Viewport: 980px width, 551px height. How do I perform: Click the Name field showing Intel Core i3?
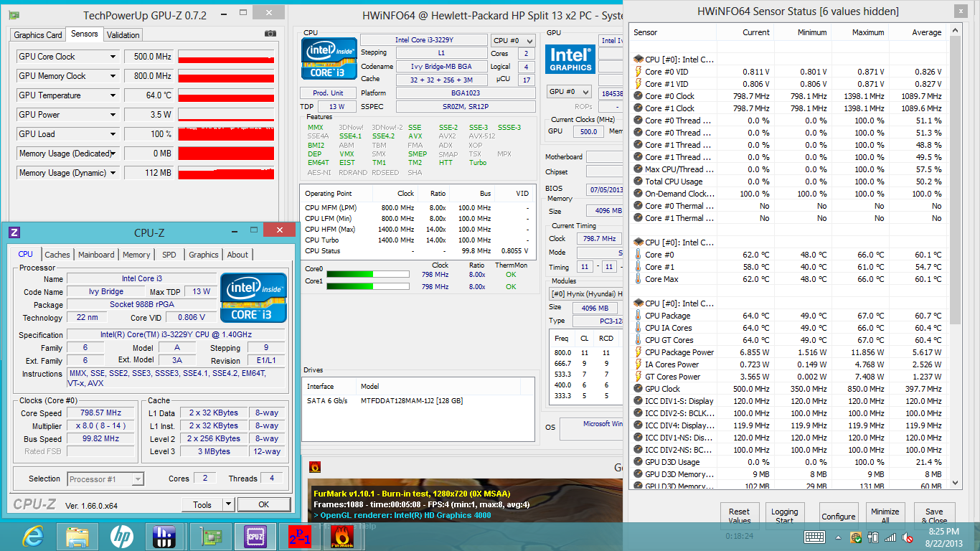pyautogui.click(x=141, y=278)
